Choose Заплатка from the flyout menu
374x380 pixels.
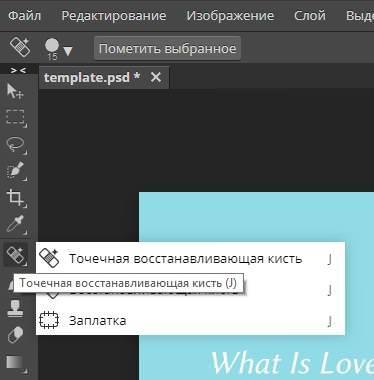pyautogui.click(x=190, y=320)
